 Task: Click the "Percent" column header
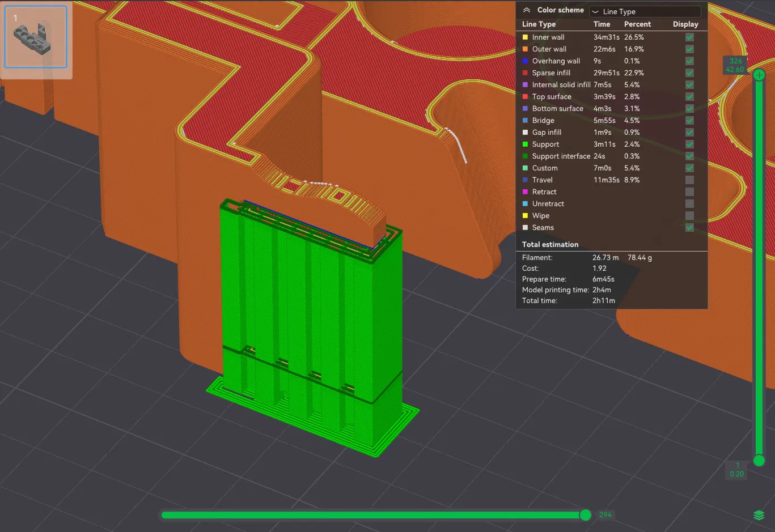(x=637, y=24)
